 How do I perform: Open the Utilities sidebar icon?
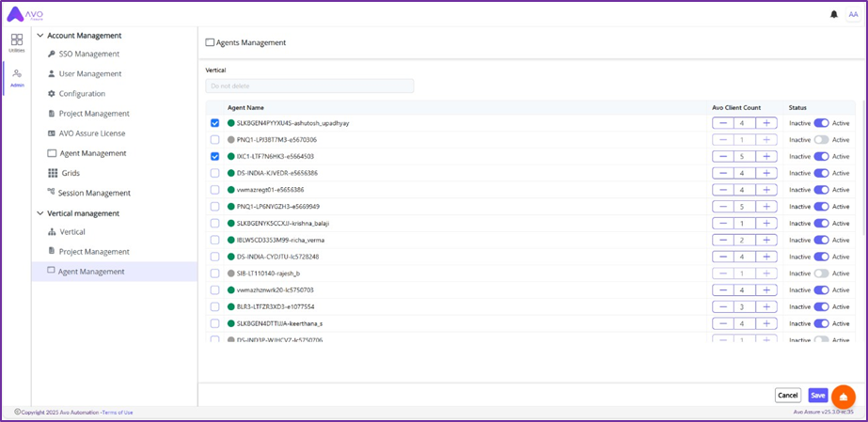click(x=17, y=43)
